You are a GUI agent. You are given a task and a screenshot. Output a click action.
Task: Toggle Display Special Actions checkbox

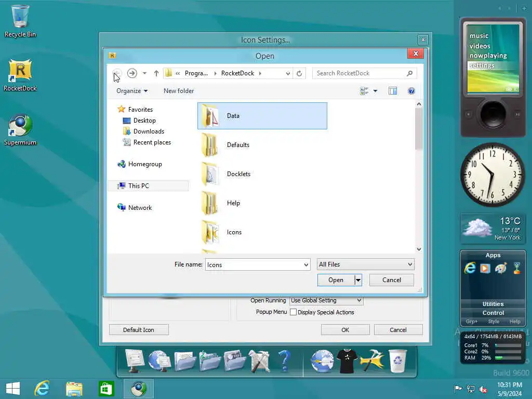294,312
